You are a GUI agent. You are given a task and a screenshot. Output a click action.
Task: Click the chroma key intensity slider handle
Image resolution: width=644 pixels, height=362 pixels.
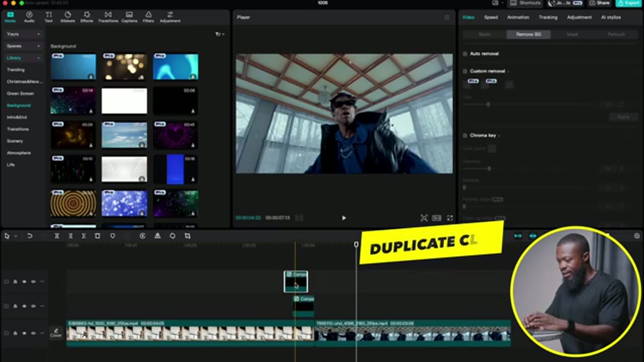489,168
